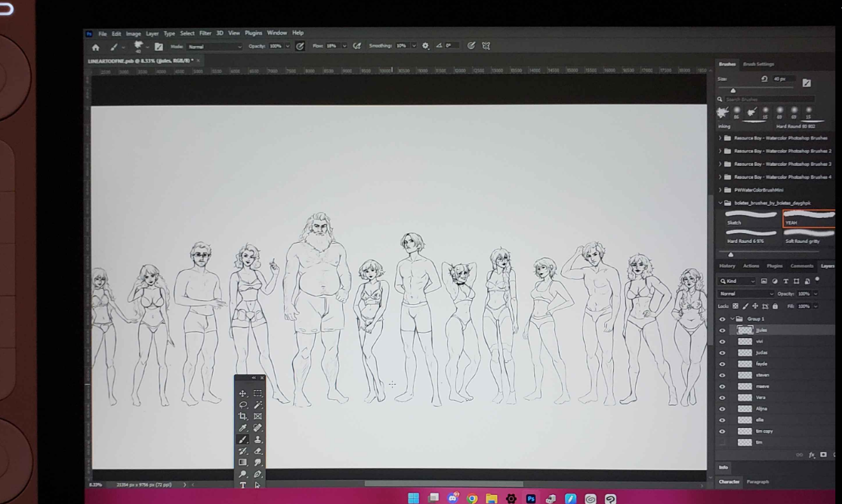
Task: Select the Move tool in floating toolbox
Action: (x=243, y=393)
